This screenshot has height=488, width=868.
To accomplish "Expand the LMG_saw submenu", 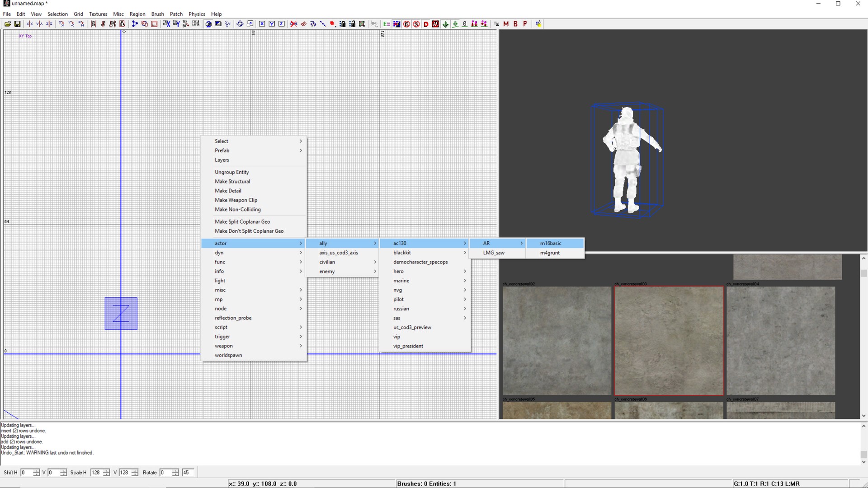I will tap(497, 253).
